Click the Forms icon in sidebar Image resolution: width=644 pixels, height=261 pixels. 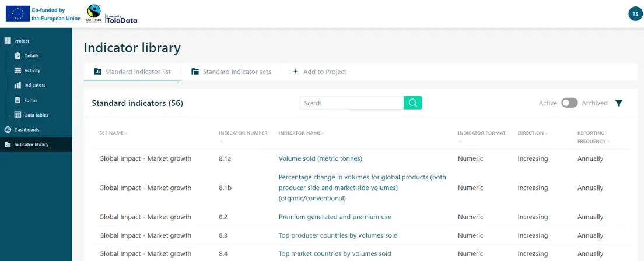(18, 100)
